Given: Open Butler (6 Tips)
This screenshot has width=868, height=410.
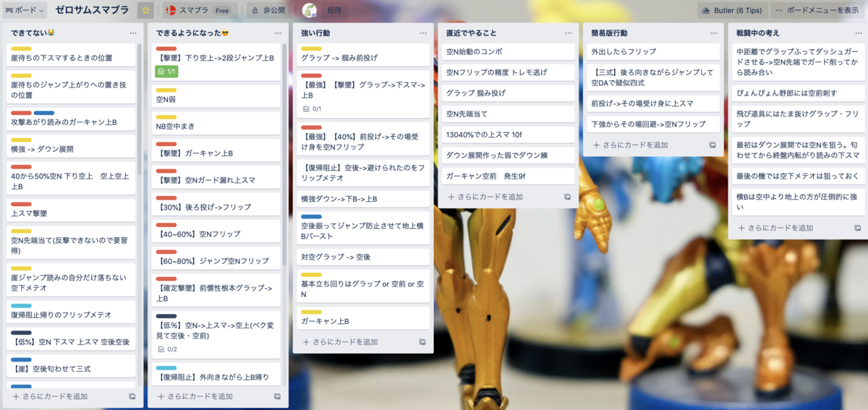Looking at the screenshot, I should tap(731, 11).
